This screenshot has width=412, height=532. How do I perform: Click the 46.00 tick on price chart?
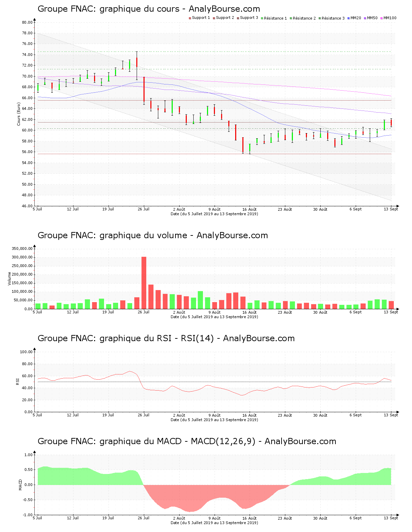click(27, 206)
